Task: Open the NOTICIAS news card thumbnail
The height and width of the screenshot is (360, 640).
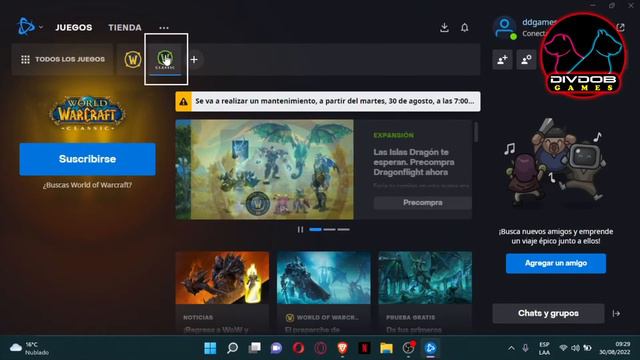Action: coord(222,278)
